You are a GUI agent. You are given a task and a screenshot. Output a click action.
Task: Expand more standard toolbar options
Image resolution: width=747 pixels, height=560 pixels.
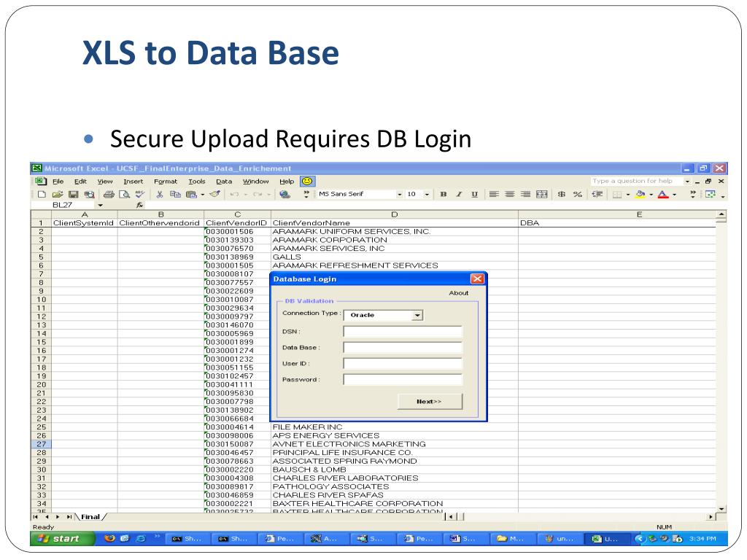pyautogui.click(x=306, y=194)
